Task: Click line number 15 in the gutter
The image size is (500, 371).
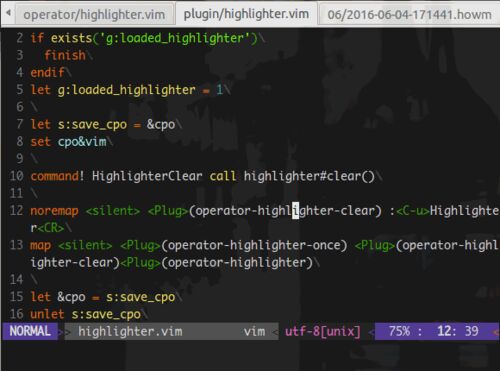Action: pyautogui.click(x=16, y=297)
